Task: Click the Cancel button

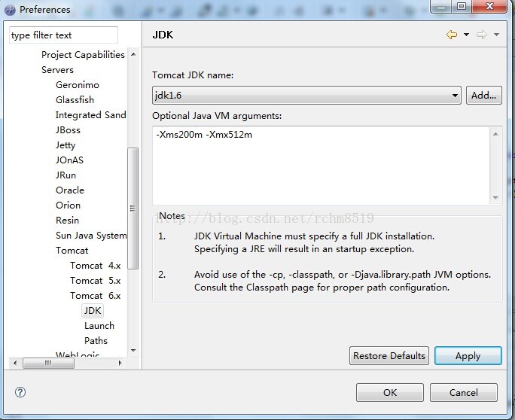Action: pyautogui.click(x=464, y=392)
